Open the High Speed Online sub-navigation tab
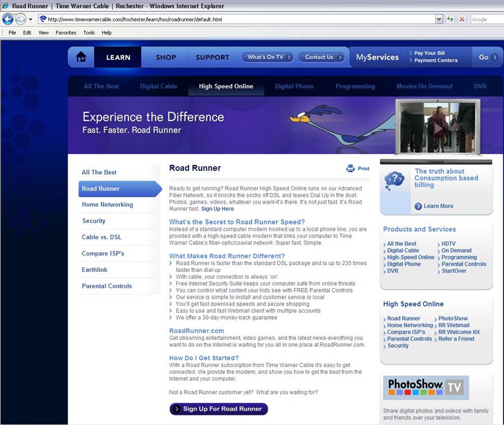Viewport: 504px width, 425px height. [x=226, y=86]
